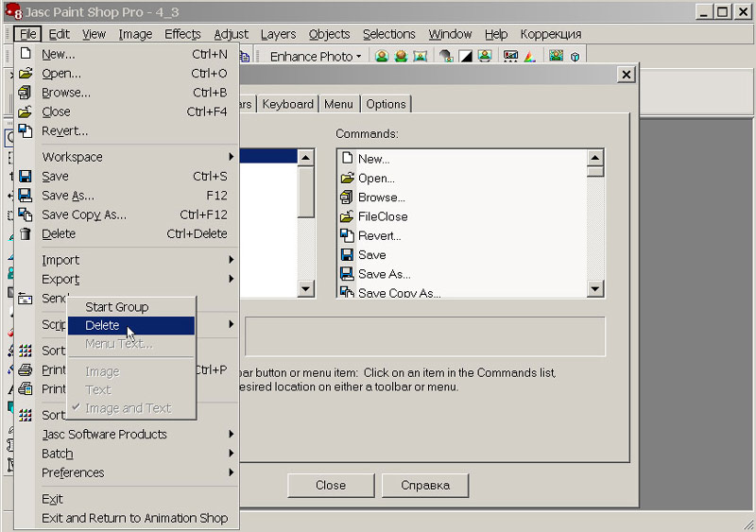This screenshot has height=532, width=756.
Task: Click the color prism toolbar icon
Action: point(529,57)
